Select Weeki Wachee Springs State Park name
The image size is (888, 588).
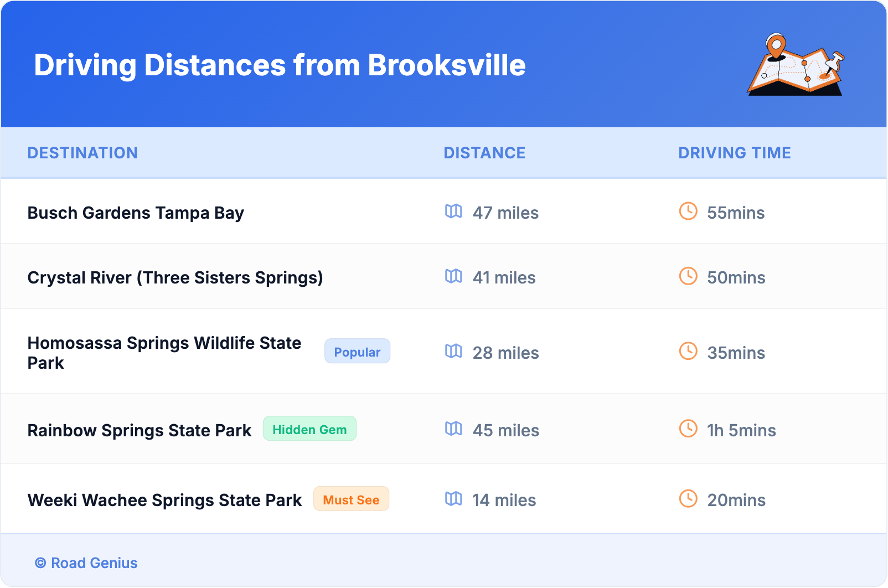tap(164, 501)
